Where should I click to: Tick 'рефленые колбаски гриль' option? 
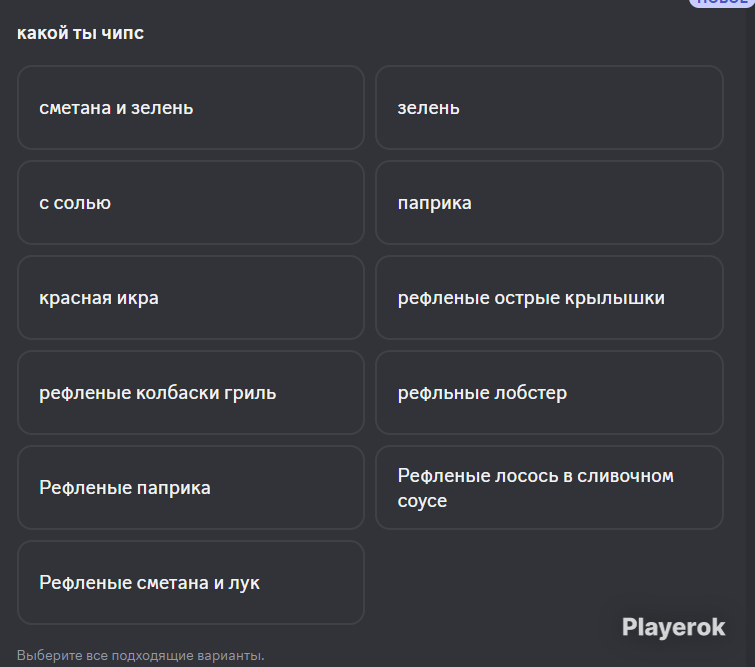(x=191, y=392)
